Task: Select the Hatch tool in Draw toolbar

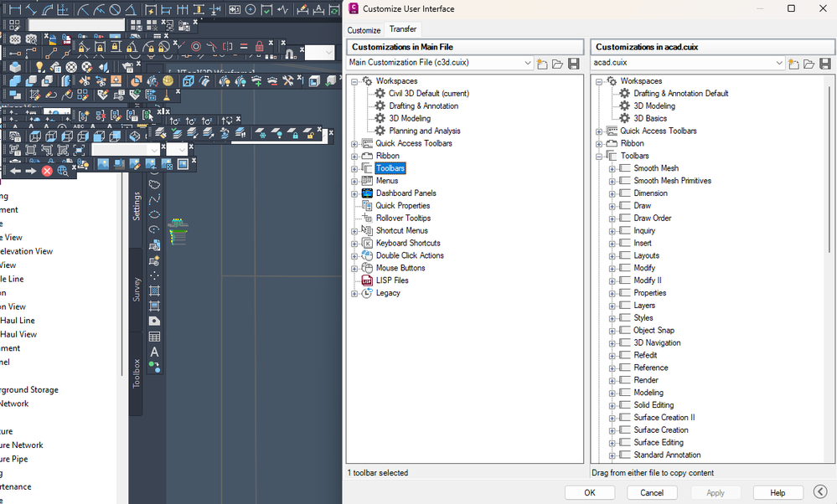Action: [154, 291]
